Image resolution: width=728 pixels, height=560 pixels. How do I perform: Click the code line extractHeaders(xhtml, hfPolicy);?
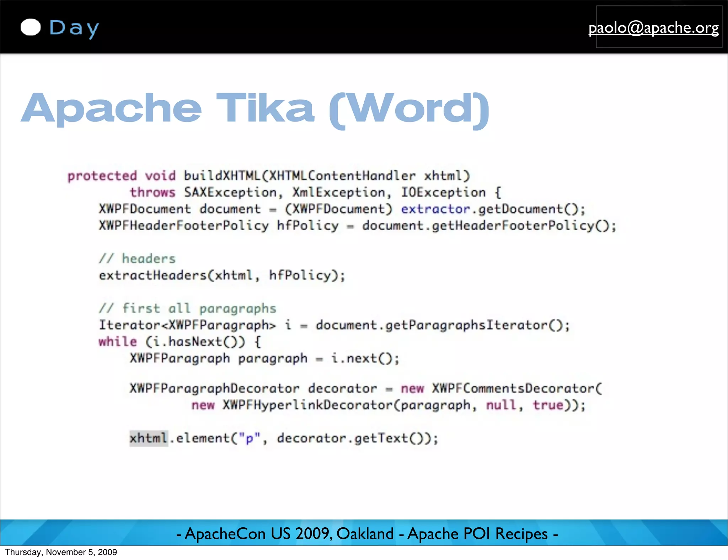point(222,275)
